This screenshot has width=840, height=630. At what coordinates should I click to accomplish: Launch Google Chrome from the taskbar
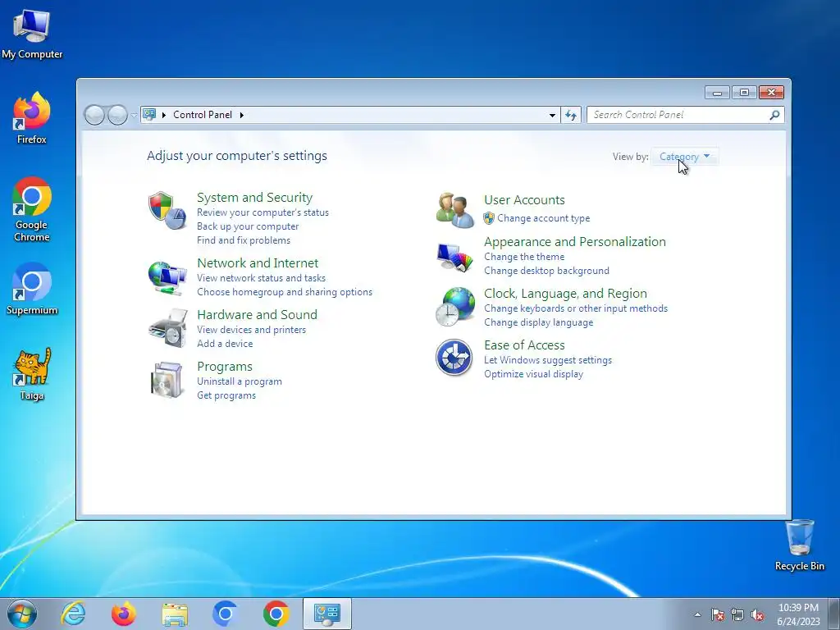click(x=276, y=614)
